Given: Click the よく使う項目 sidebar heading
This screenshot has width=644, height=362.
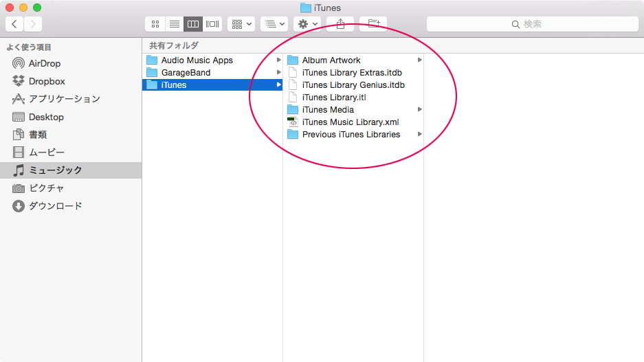Looking at the screenshot, I should click(x=29, y=47).
